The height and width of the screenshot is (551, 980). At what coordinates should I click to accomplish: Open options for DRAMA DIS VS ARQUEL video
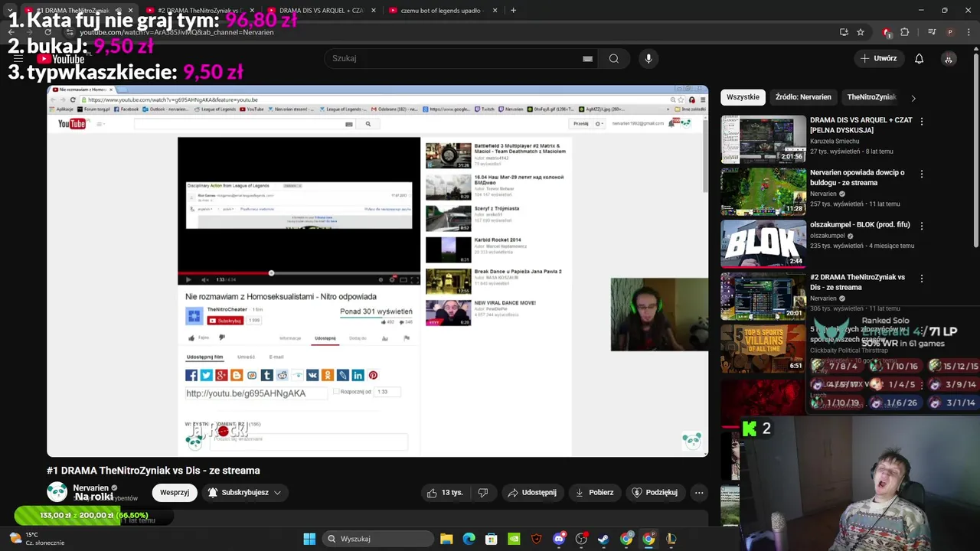pos(922,122)
